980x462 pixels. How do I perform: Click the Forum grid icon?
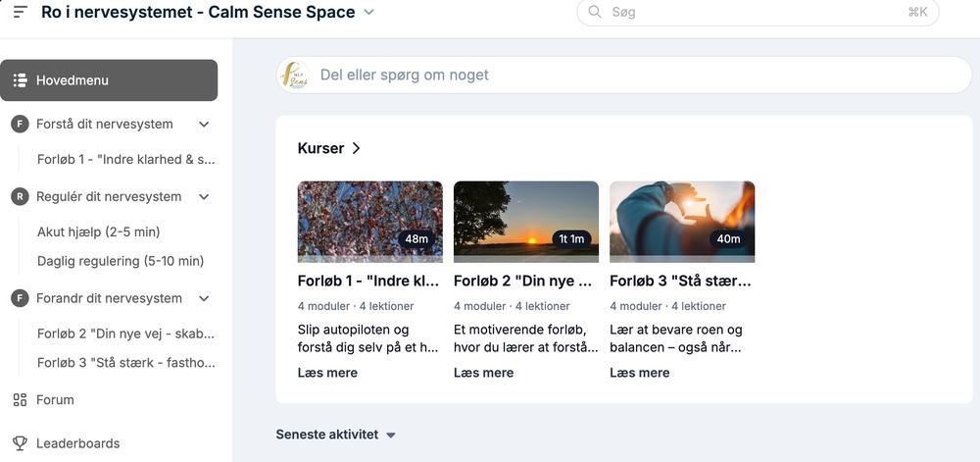pyautogui.click(x=20, y=400)
